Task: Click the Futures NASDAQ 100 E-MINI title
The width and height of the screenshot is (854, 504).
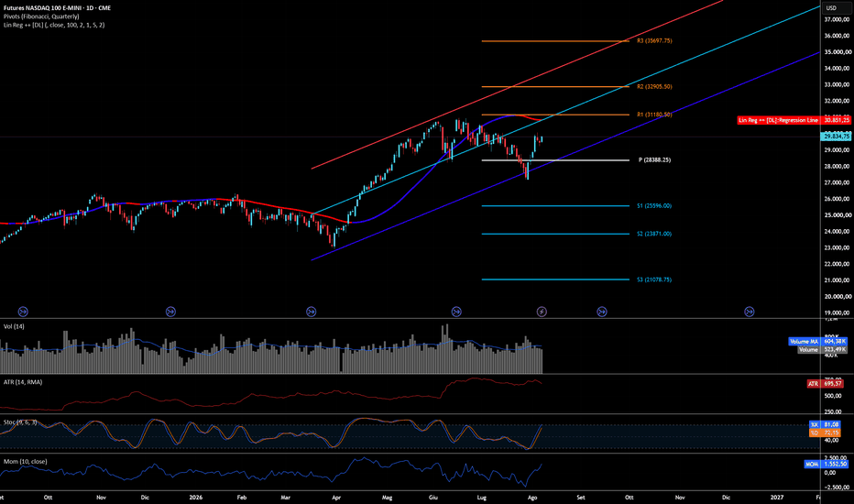Action: click(57, 8)
